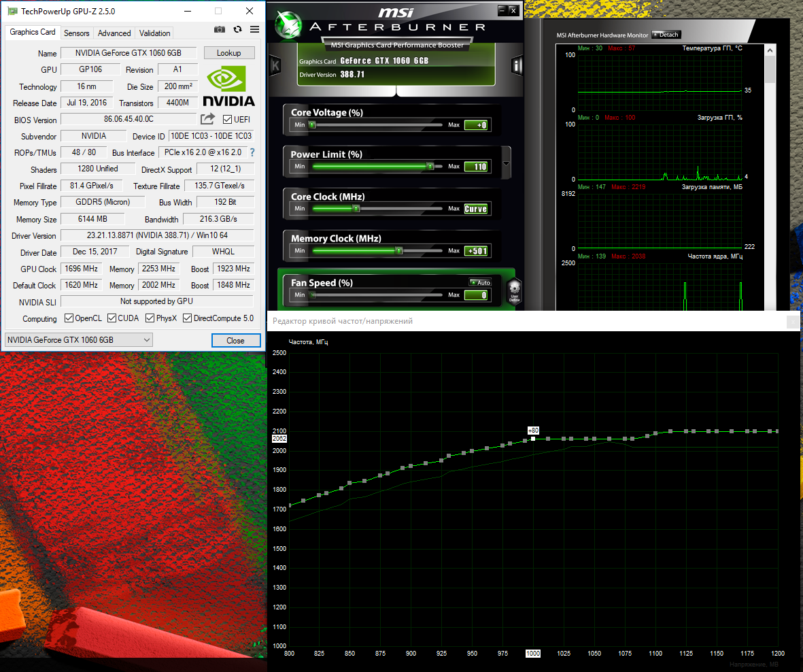Image resolution: width=803 pixels, height=672 pixels.
Task: Click the GPU-Z Close button
Action: click(235, 341)
